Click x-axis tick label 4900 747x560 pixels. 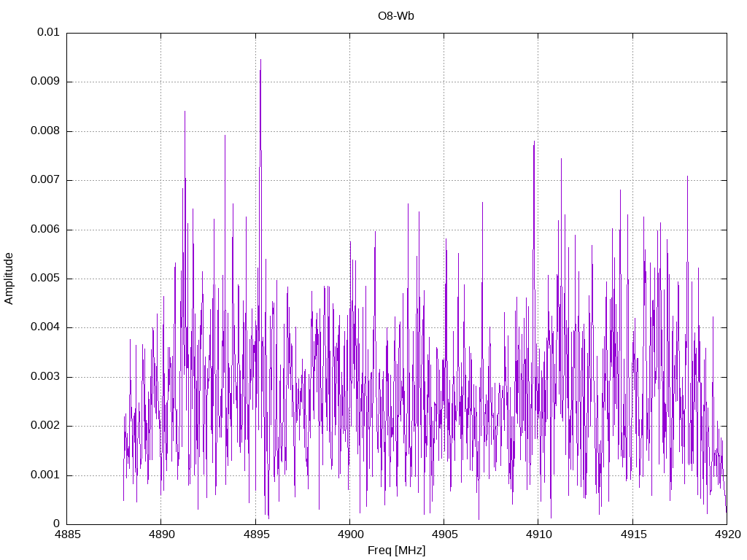[349, 534]
